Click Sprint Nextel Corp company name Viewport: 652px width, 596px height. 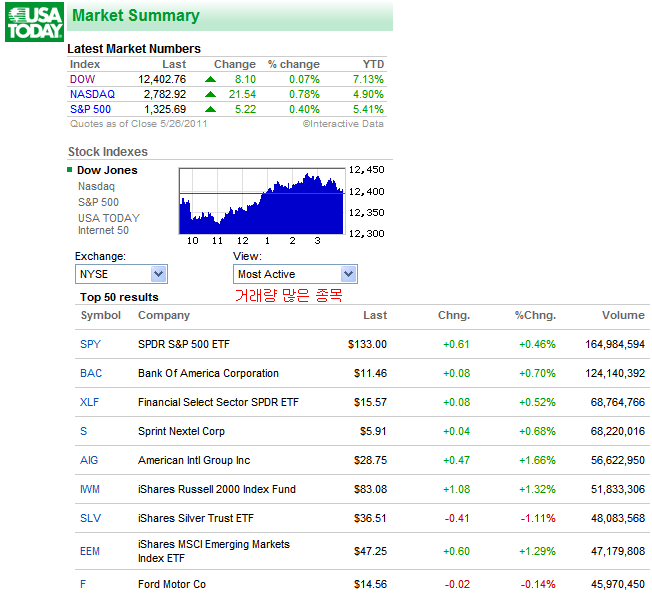pos(181,431)
